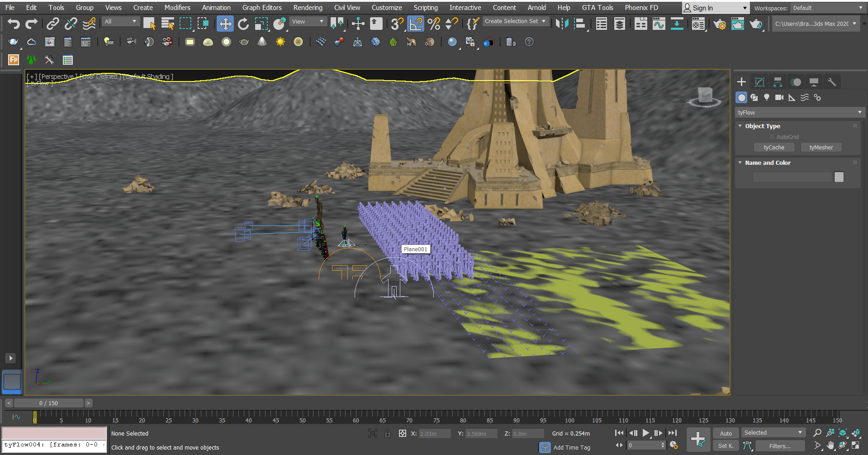Enable the AutoGrid checkbox
This screenshot has height=455, width=868.
point(772,137)
